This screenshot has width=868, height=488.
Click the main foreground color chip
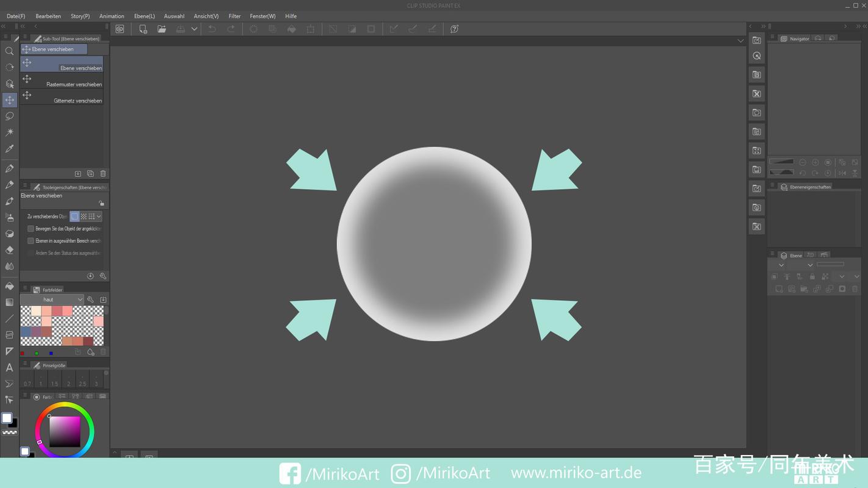(x=7, y=418)
